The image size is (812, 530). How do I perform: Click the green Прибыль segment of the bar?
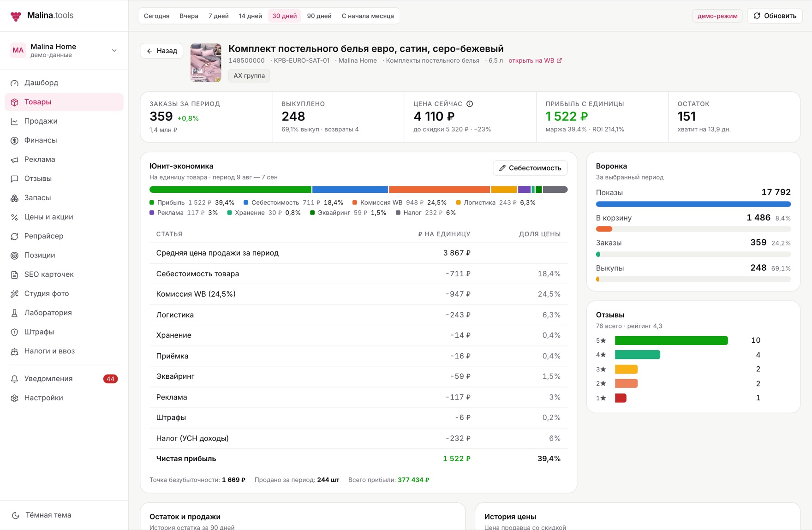click(x=230, y=190)
